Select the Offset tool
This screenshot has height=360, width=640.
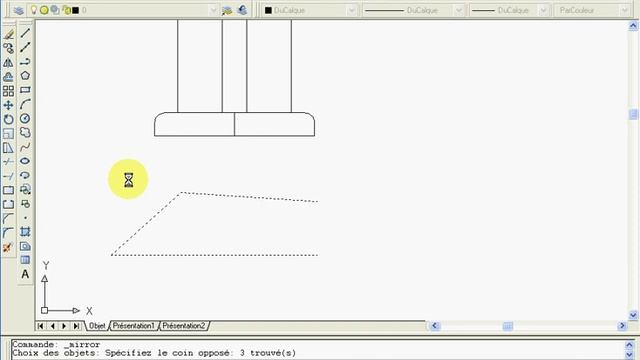pyautogui.click(x=8, y=77)
